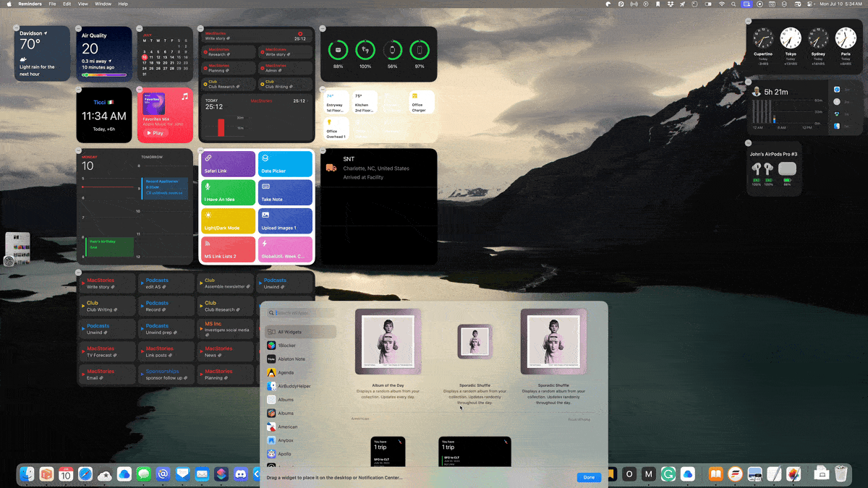
Task: Open Safari from the Dock
Action: (x=85, y=474)
